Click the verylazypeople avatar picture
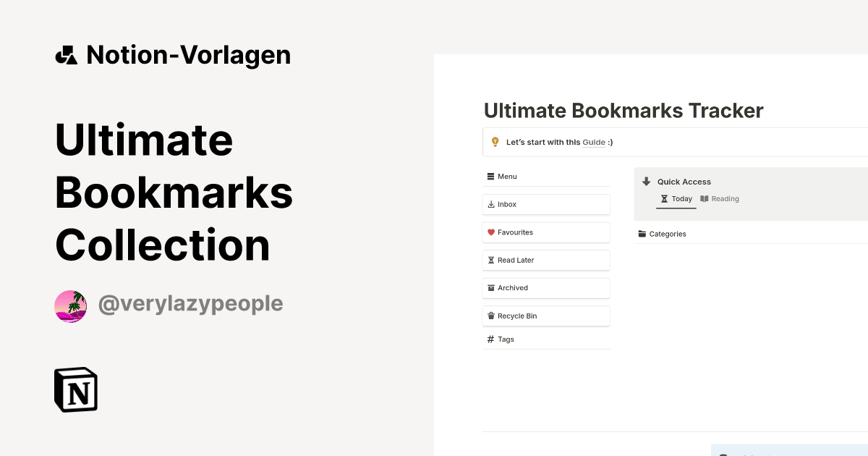868x456 pixels. (x=70, y=305)
